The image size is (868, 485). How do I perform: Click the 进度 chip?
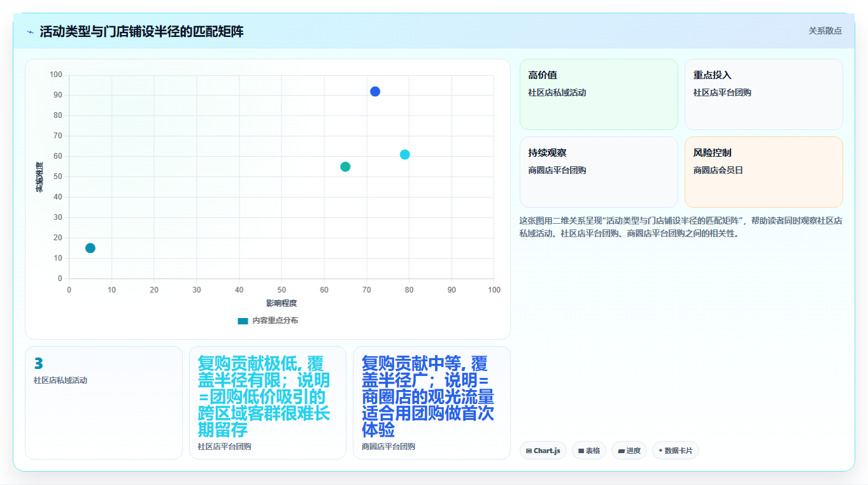(x=629, y=451)
